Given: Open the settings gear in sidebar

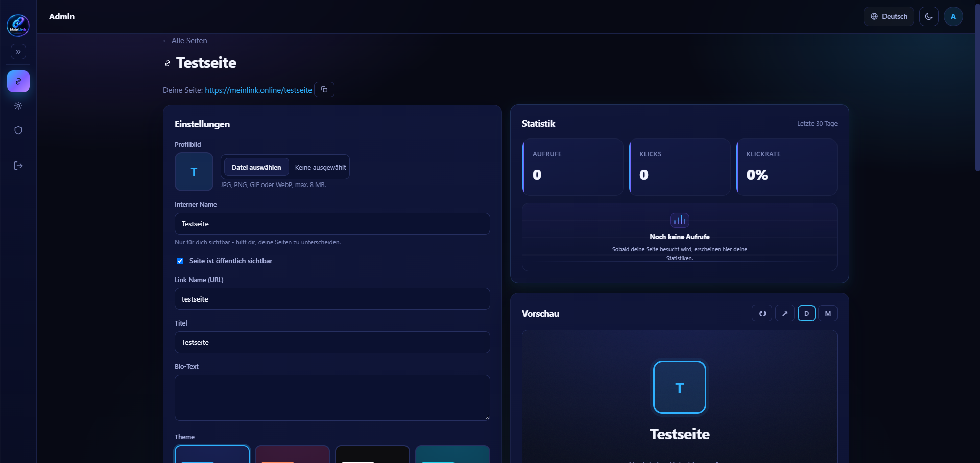Looking at the screenshot, I should click(18, 106).
